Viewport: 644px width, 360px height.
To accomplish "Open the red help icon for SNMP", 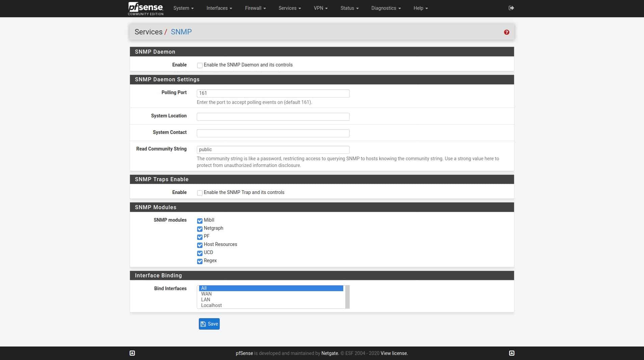I will (506, 32).
